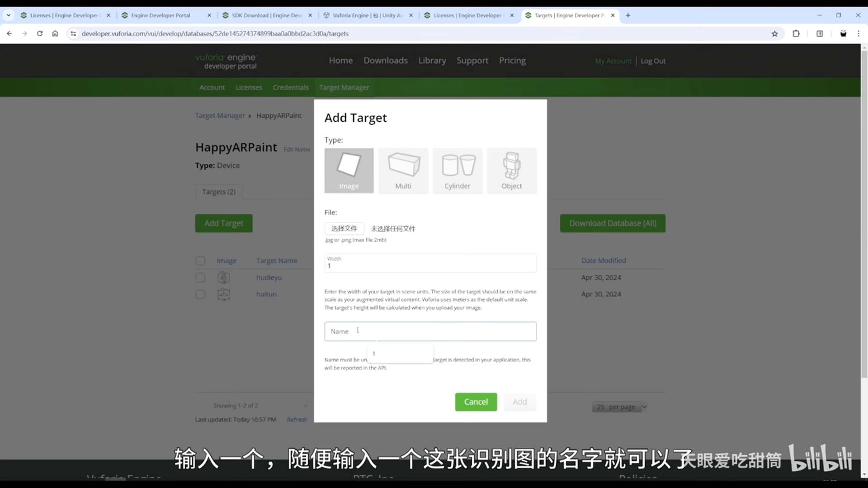This screenshot has height=488, width=868.
Task: Click the Width input field
Action: [x=430, y=263]
